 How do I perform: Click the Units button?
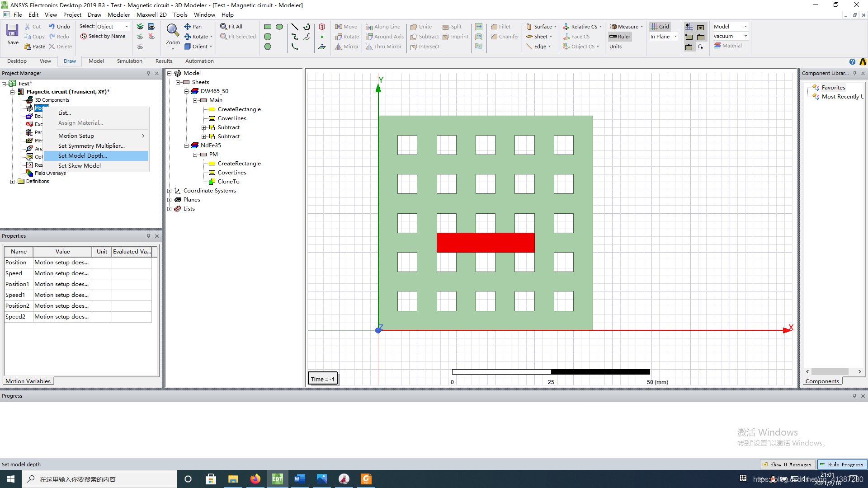pos(615,47)
